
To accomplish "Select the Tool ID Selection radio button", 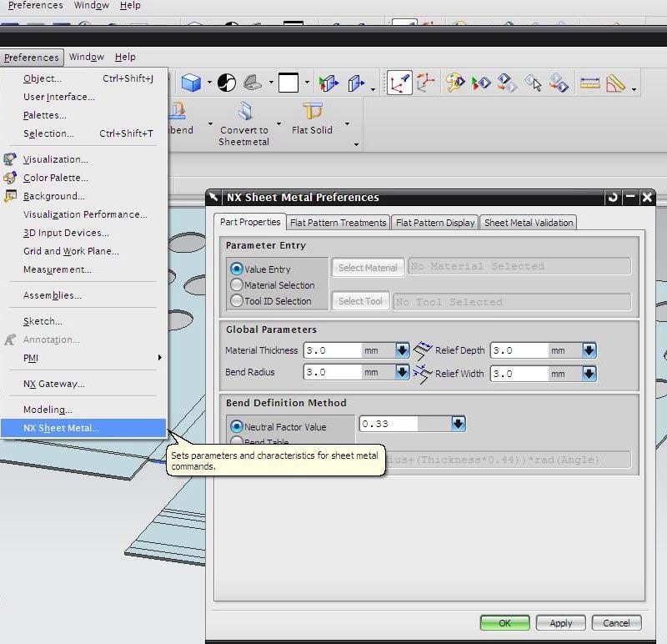I will [x=237, y=300].
